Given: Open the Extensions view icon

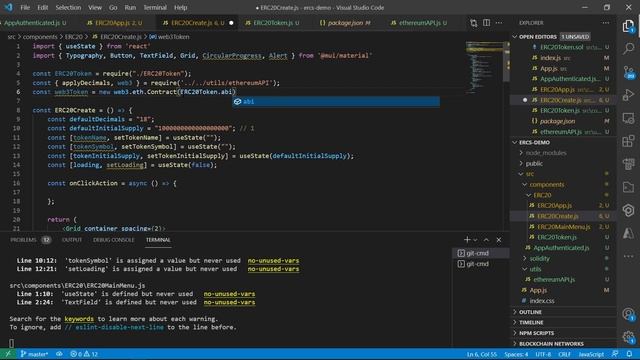Looking at the screenshot, I should tap(628, 141).
